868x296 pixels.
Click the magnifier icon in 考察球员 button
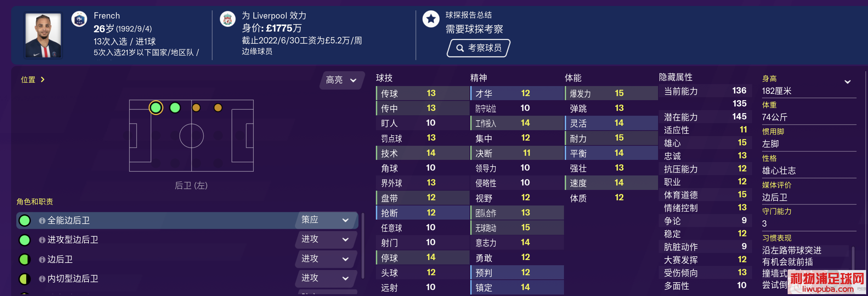(460, 48)
